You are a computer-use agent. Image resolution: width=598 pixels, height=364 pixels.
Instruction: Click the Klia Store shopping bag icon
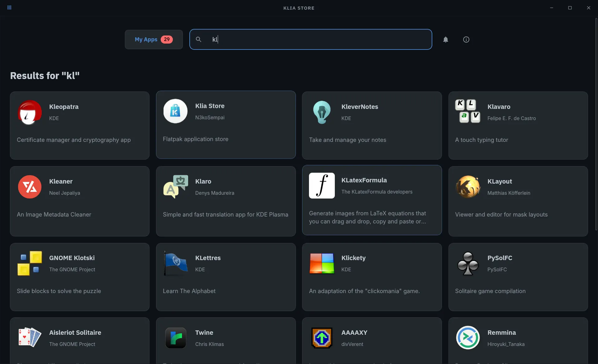coord(175,111)
